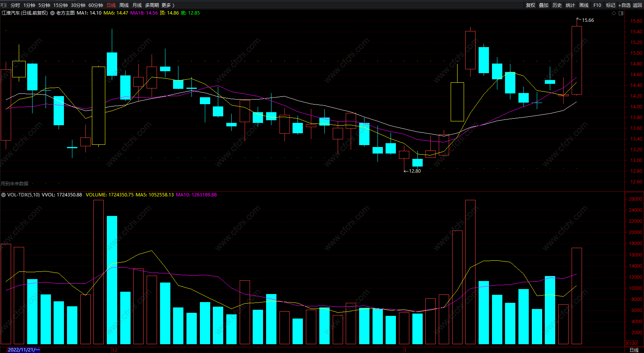Screen dimensions: 644x353
Task: Click the panel toggle icon at top-left corner
Action: point(4,5)
